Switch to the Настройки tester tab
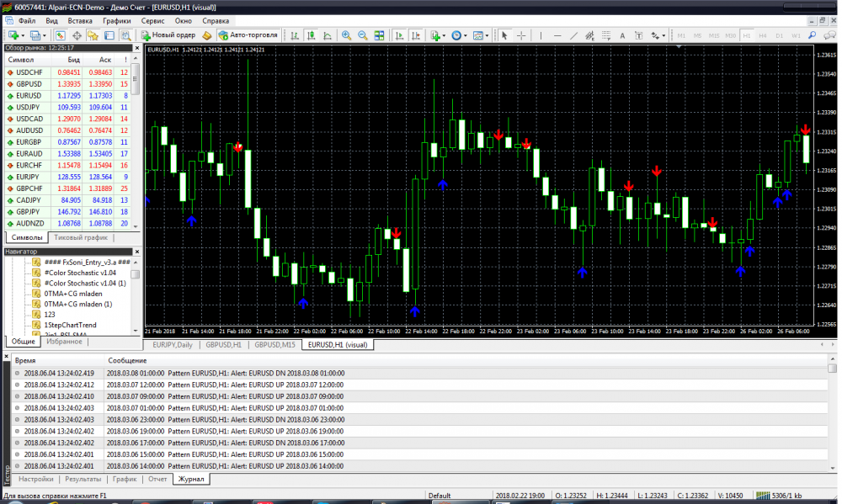842x504 pixels. 36,479
